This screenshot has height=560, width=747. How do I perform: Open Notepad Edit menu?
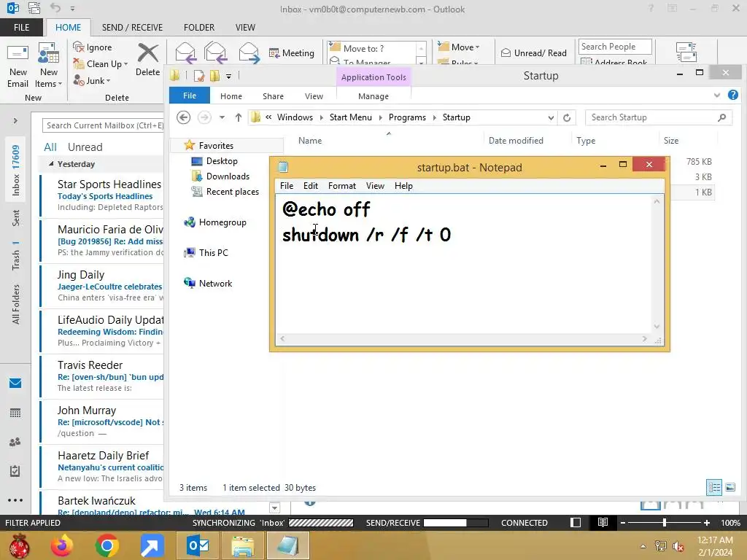click(311, 186)
